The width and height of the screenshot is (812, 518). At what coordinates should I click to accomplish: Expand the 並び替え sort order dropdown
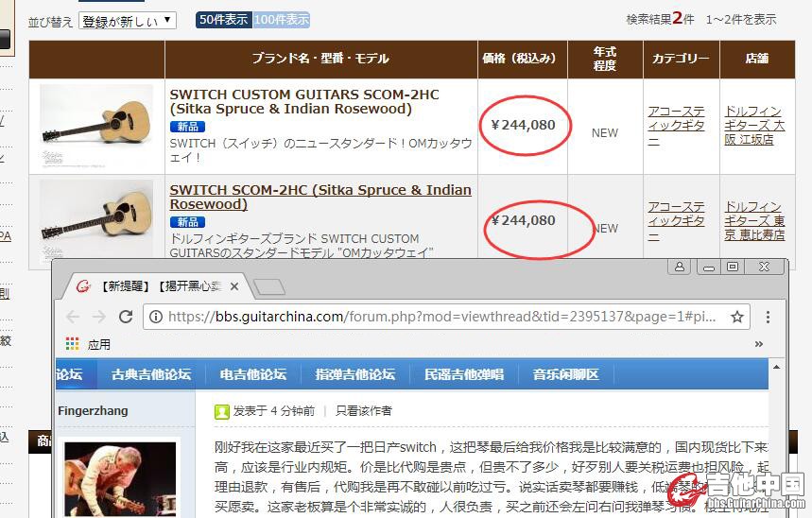tap(128, 20)
